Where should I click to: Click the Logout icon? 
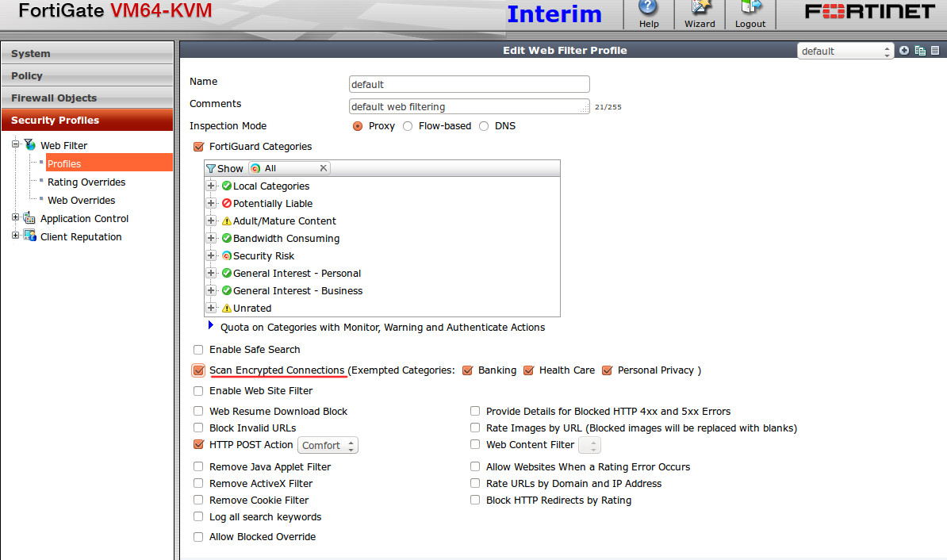(751, 8)
